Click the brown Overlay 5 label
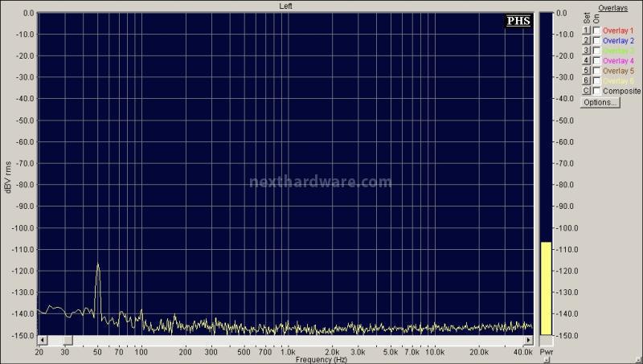 coord(618,71)
